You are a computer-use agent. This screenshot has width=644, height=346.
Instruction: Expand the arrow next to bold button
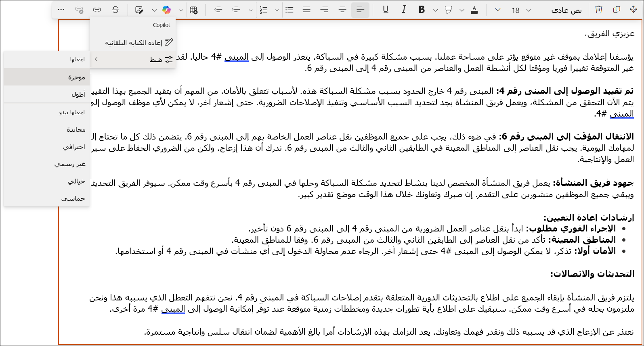coord(436,10)
